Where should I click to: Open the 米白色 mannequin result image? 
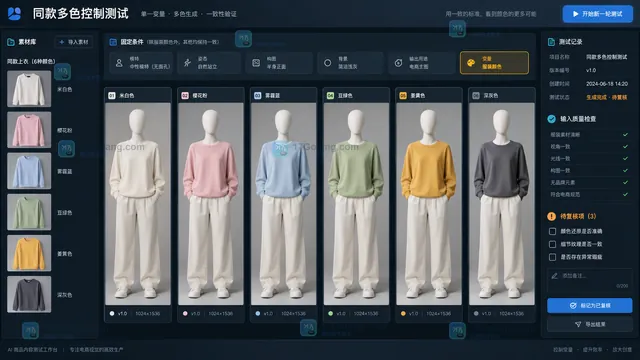[x=138, y=204]
